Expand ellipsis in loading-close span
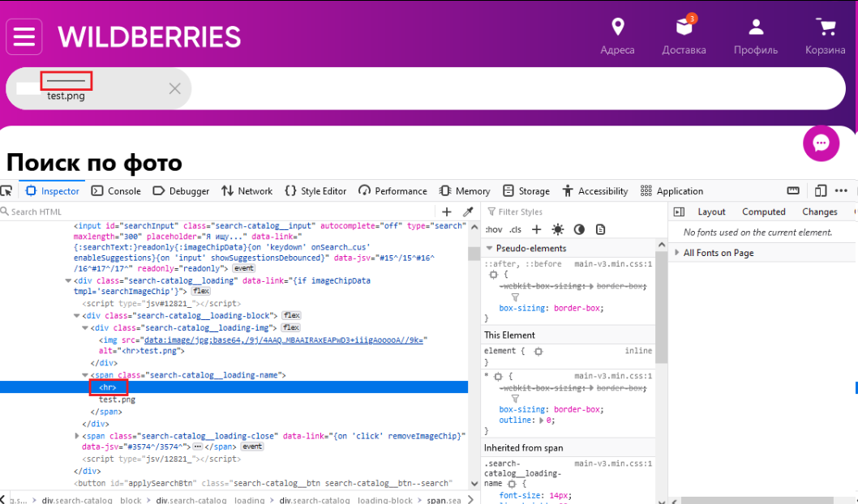Image resolution: width=858 pixels, height=504 pixels. 198,446
